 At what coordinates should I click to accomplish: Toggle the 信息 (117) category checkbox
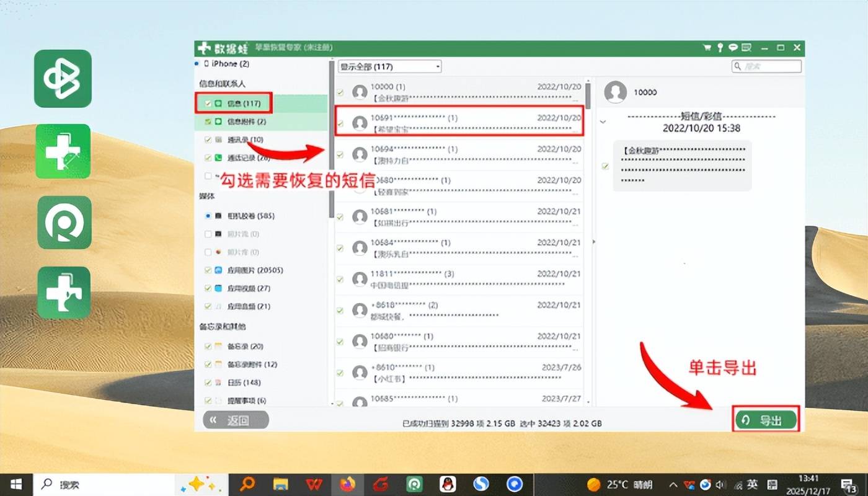208,104
